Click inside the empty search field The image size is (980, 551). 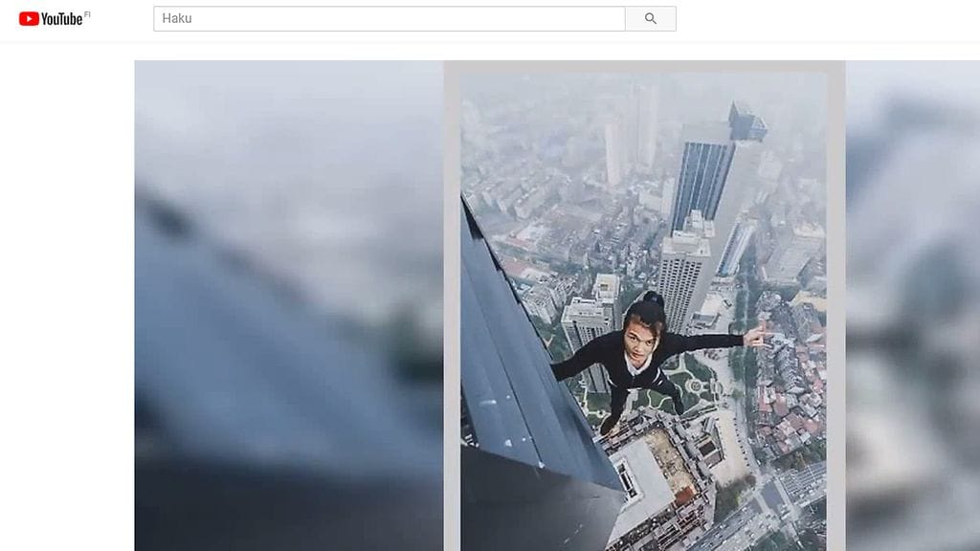[x=383, y=16]
